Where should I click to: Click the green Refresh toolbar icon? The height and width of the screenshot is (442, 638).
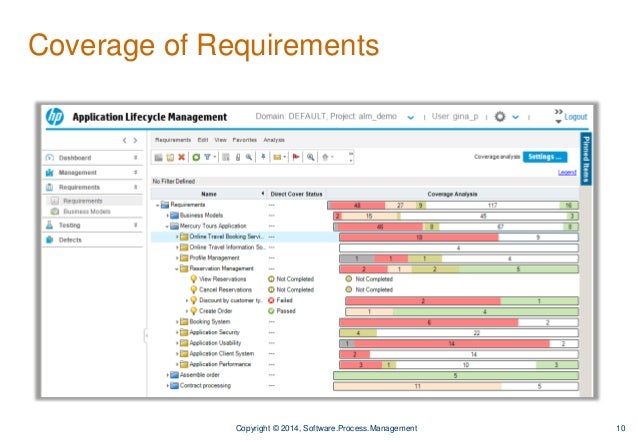point(196,157)
